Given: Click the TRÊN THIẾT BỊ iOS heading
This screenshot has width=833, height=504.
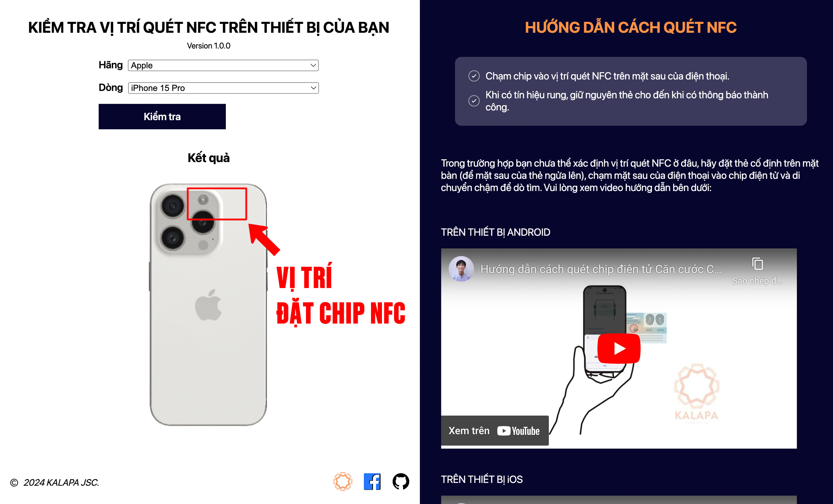Looking at the screenshot, I should 481,479.
